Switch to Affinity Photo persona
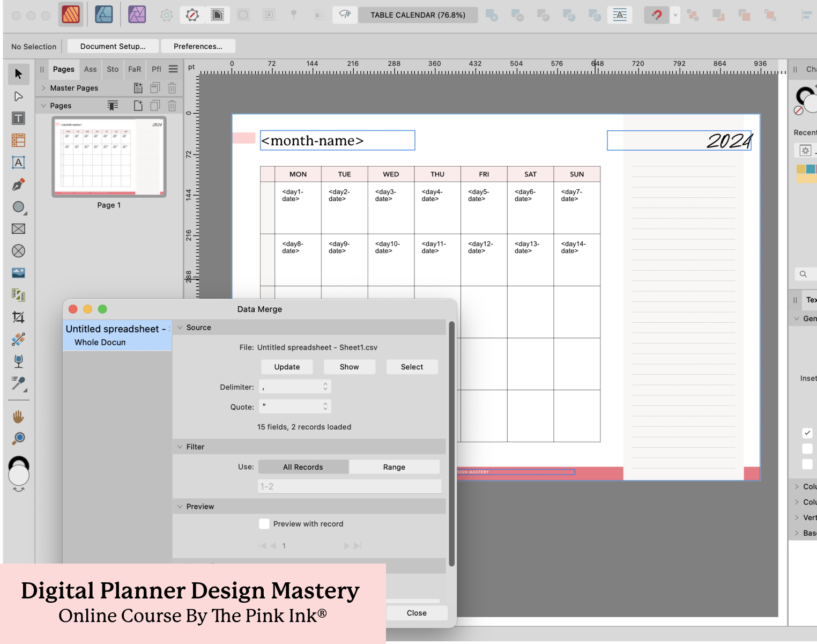 click(137, 14)
